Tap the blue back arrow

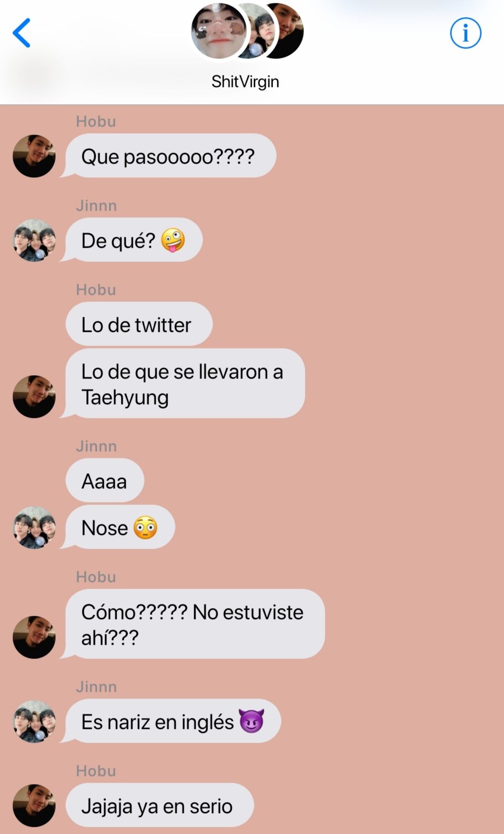coord(22,33)
